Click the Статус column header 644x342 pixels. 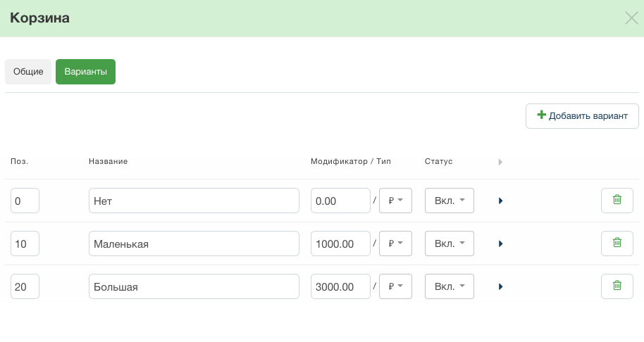[x=439, y=162]
